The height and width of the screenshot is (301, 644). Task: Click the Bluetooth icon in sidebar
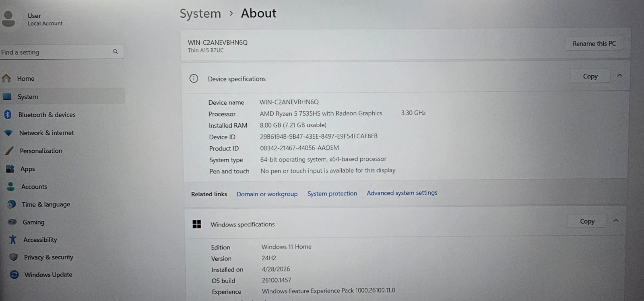click(8, 114)
